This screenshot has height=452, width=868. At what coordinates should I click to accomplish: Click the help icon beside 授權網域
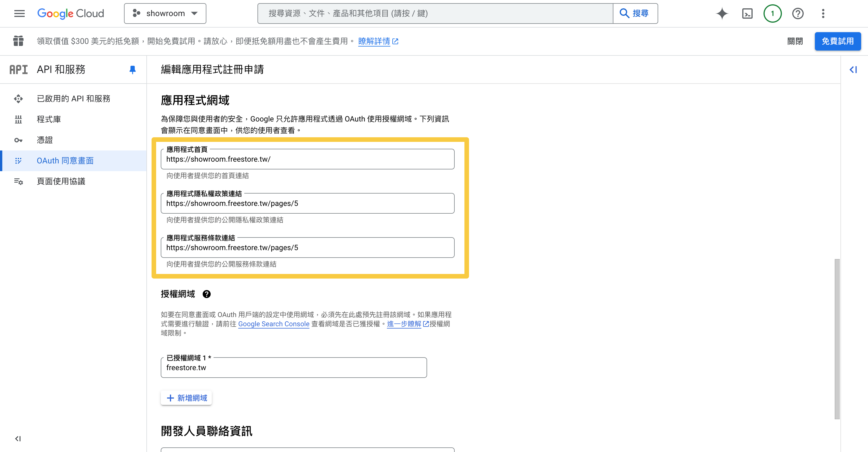[206, 294]
